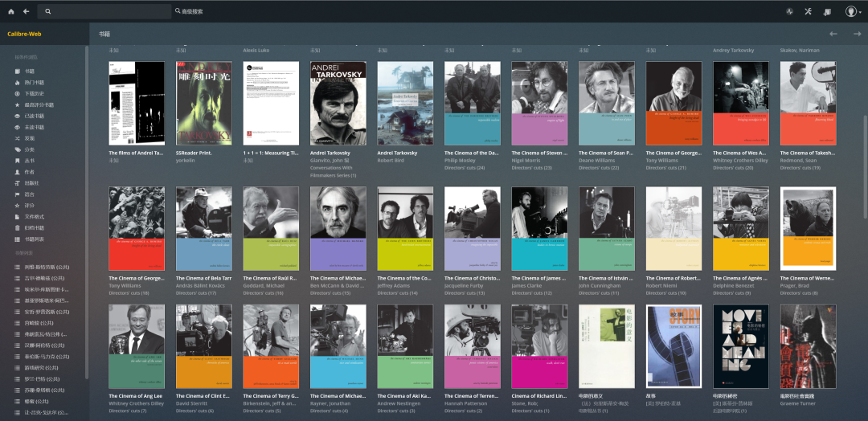Open the Story 故事 book cover

(x=674, y=346)
